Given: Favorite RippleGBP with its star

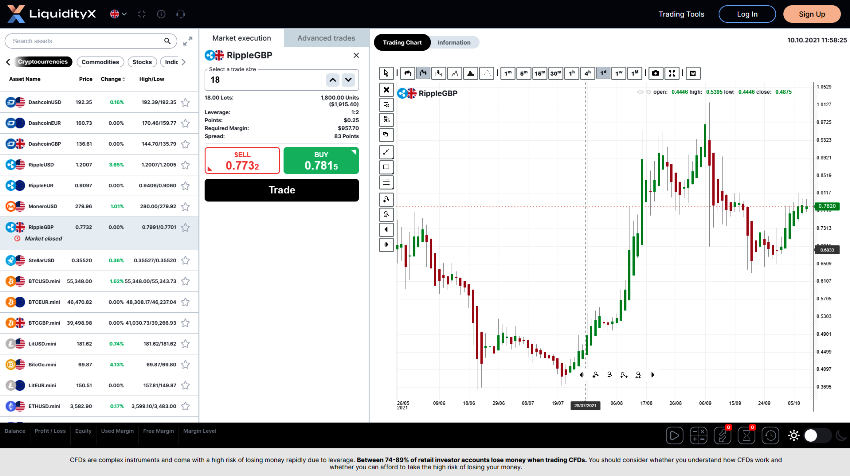Looking at the screenshot, I should click(186, 227).
